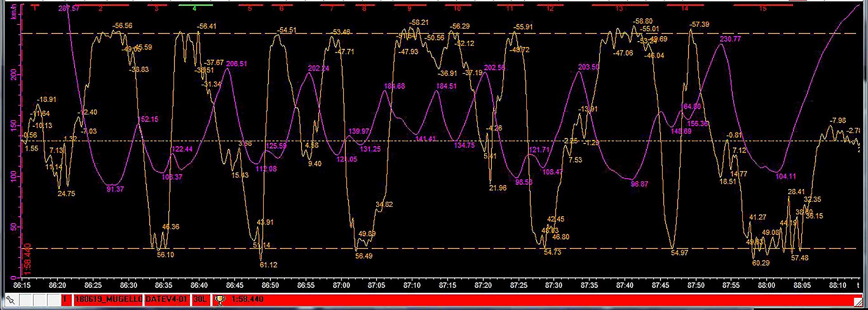The width and height of the screenshot is (868, 310).
Task: Select the green sector 4 marker
Action: click(195, 7)
